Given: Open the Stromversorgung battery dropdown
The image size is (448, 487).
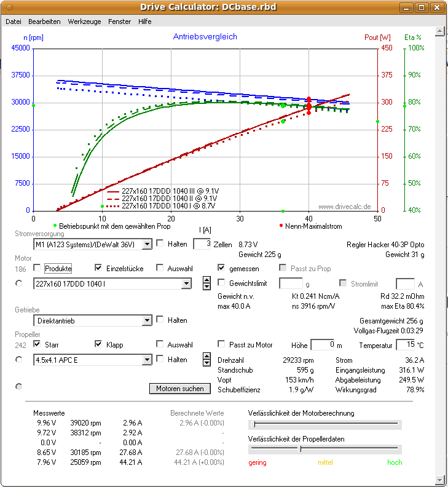Looking at the screenshot, I should pos(146,244).
